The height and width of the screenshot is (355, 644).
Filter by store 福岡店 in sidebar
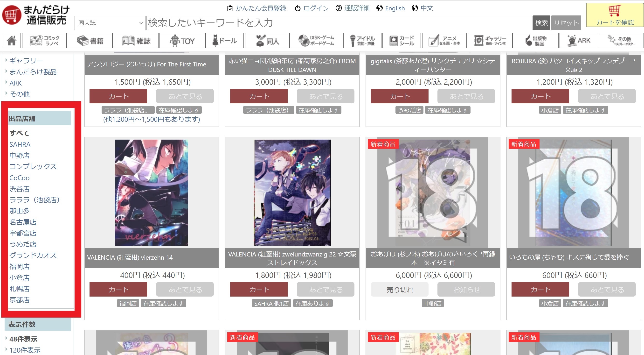(x=20, y=266)
